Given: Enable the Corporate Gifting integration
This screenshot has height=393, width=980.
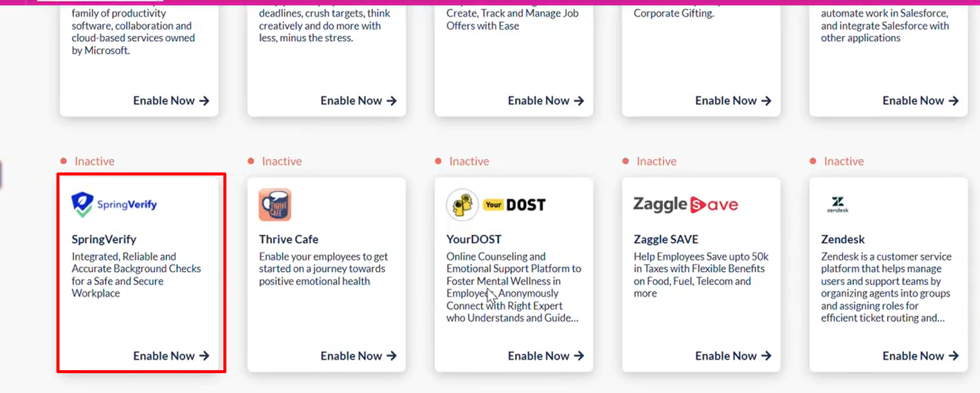Looking at the screenshot, I should click(x=733, y=101).
